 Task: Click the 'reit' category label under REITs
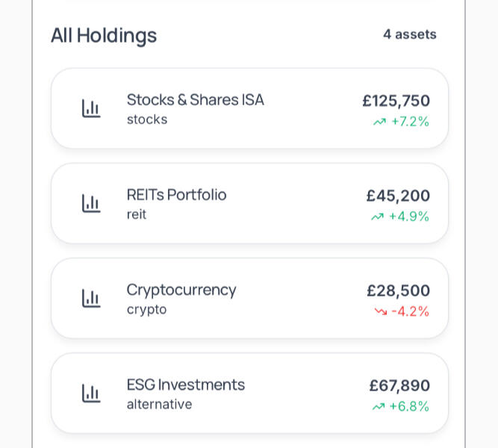coord(137,214)
